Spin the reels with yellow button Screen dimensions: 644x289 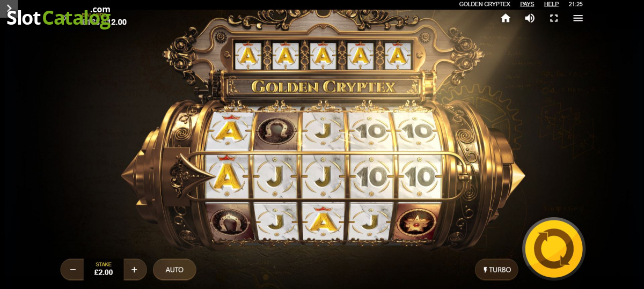(x=554, y=249)
